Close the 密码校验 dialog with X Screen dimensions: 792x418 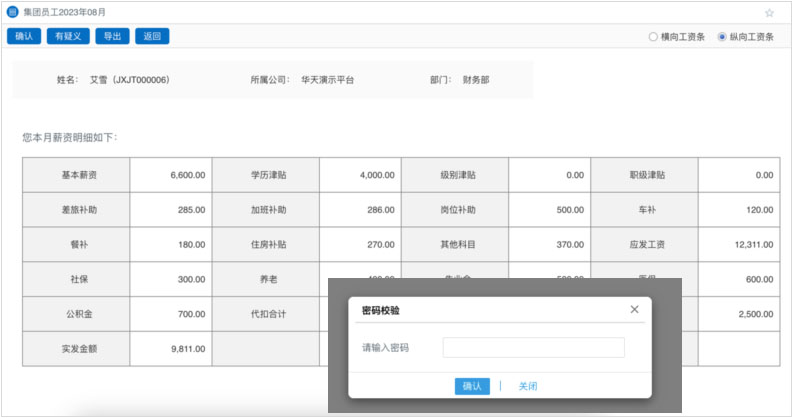pos(634,310)
